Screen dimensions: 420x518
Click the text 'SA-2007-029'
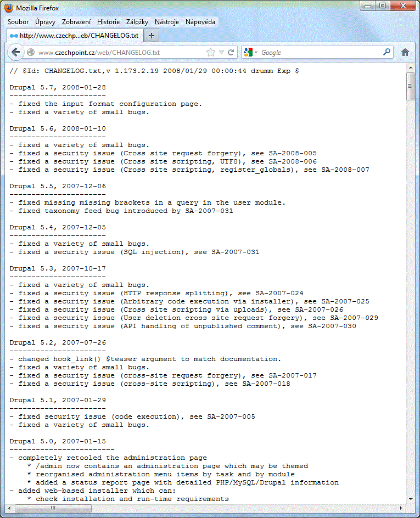354,318
